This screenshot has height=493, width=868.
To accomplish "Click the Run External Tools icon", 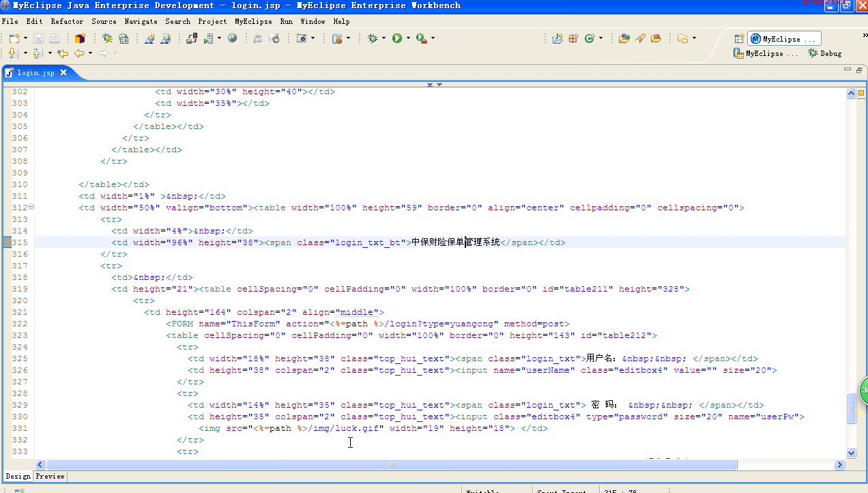I will pos(422,38).
